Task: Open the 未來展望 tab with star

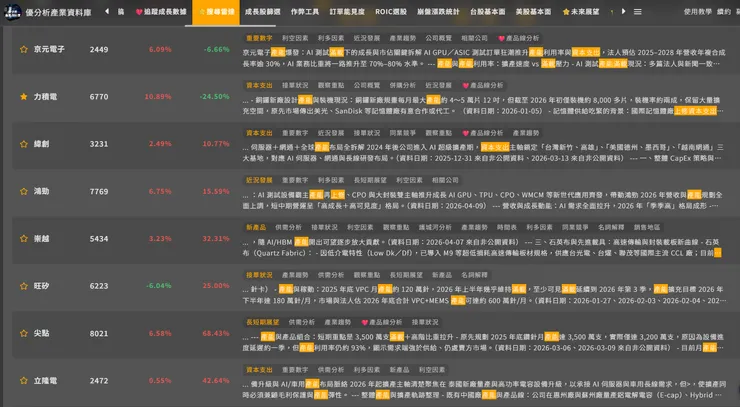Action: [x=580, y=12]
